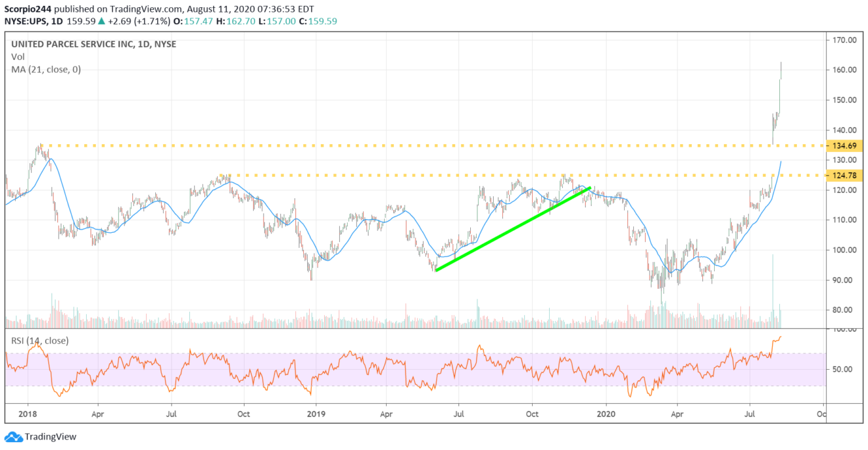Select the MA (21, close, 0) indicator label

pos(45,69)
